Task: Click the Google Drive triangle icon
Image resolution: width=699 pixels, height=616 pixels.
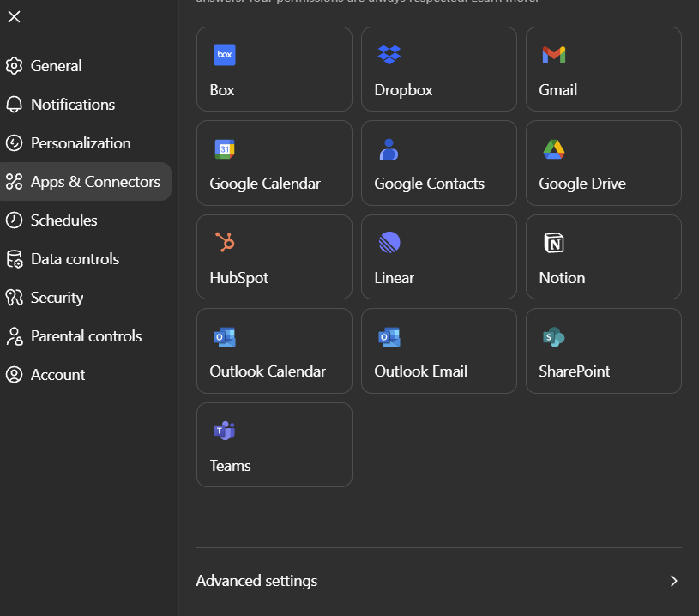Action: (x=554, y=149)
